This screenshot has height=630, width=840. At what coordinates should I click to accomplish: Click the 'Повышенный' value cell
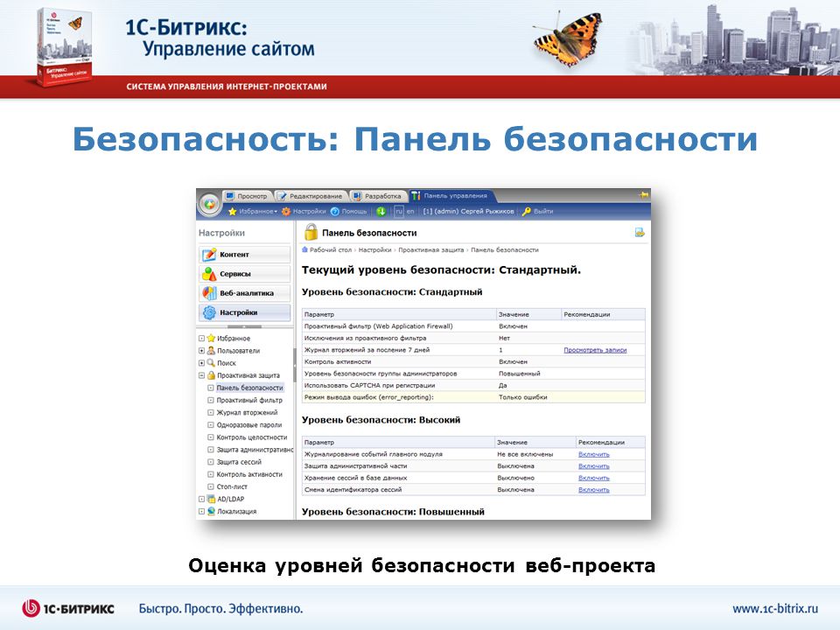click(520, 374)
